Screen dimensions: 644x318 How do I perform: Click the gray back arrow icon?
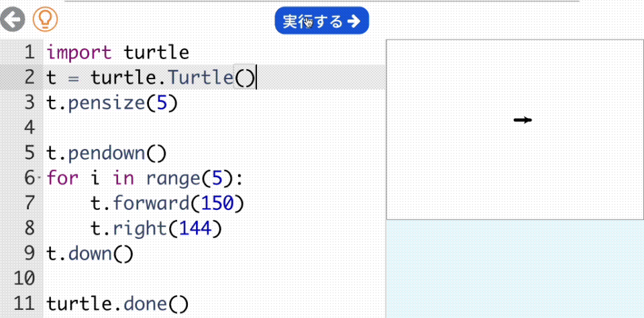point(12,20)
